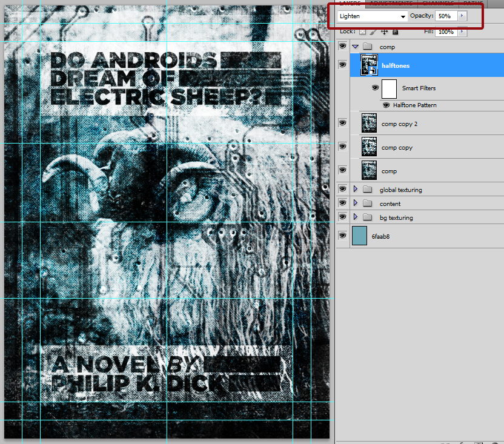Viewport: 504px width, 444px height.
Task: Hide the comp copy 2 layer
Action: [343, 123]
